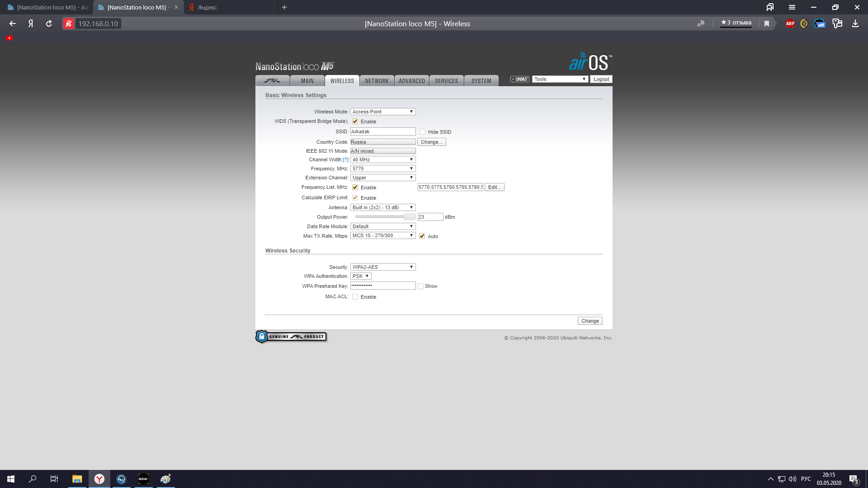Viewport: 868px width, 488px height.
Task: Click the Country Code Change button
Action: point(432,142)
